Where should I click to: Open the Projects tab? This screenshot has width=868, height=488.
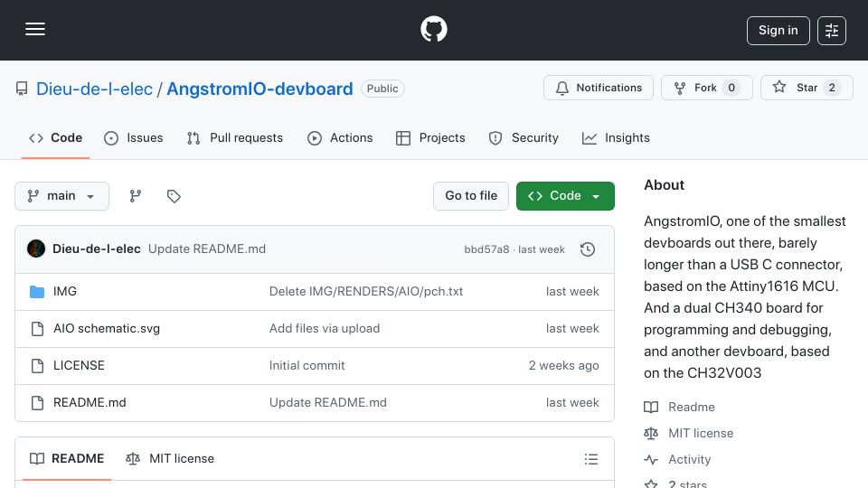pyautogui.click(x=430, y=137)
